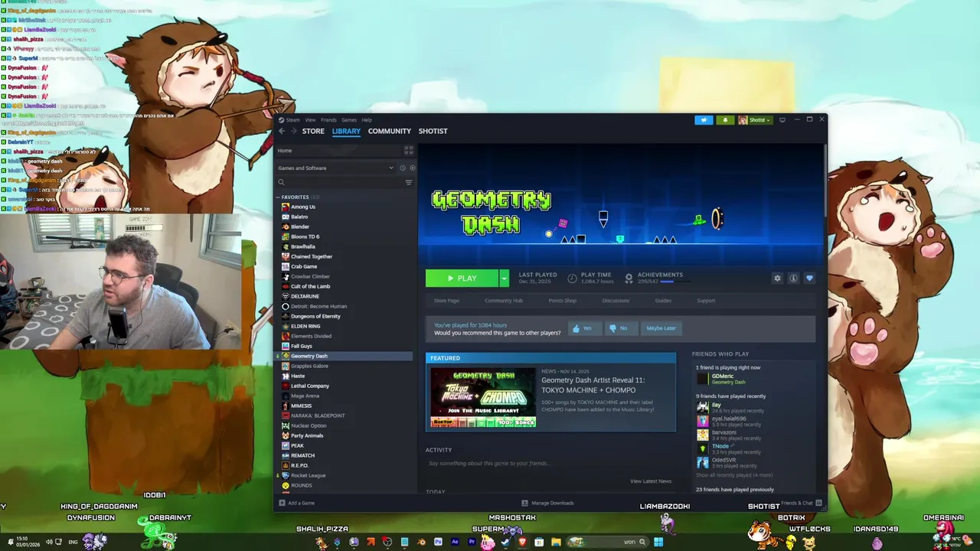The width and height of the screenshot is (980, 551).
Task: Open Geometry Dash settings gear
Action: coord(777,279)
